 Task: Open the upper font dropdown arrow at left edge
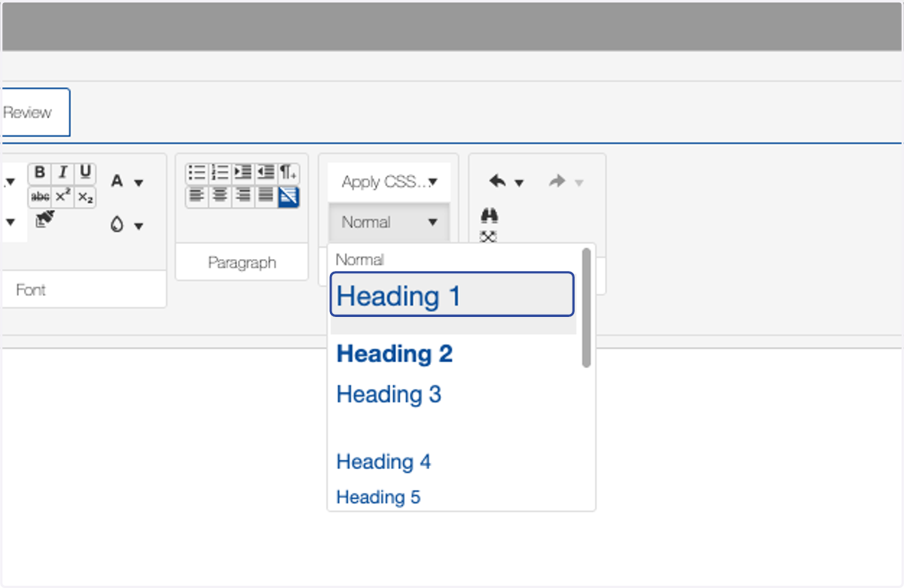pyautogui.click(x=11, y=182)
